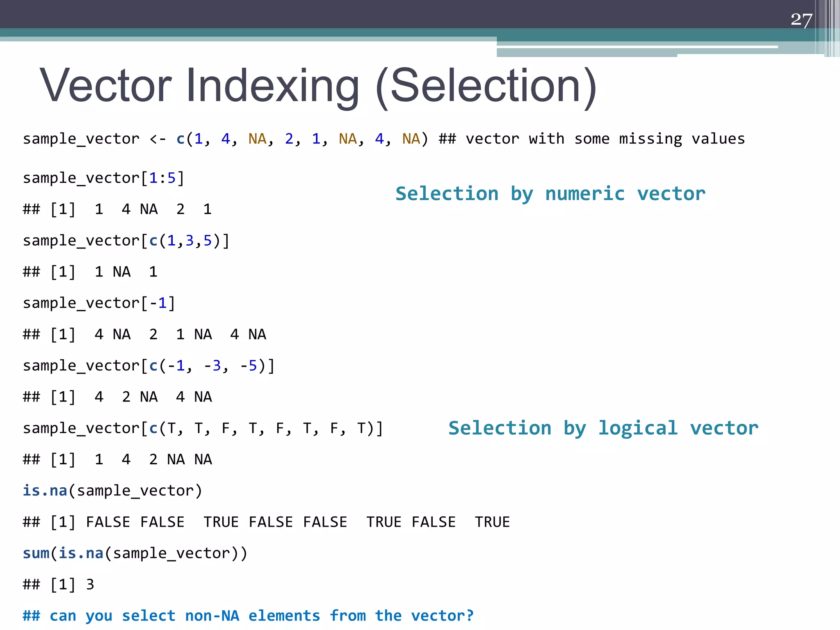Click the output line starting '## [1] FALSE FALSE TRUE'
The width and height of the screenshot is (840, 630).
pyautogui.click(x=266, y=522)
